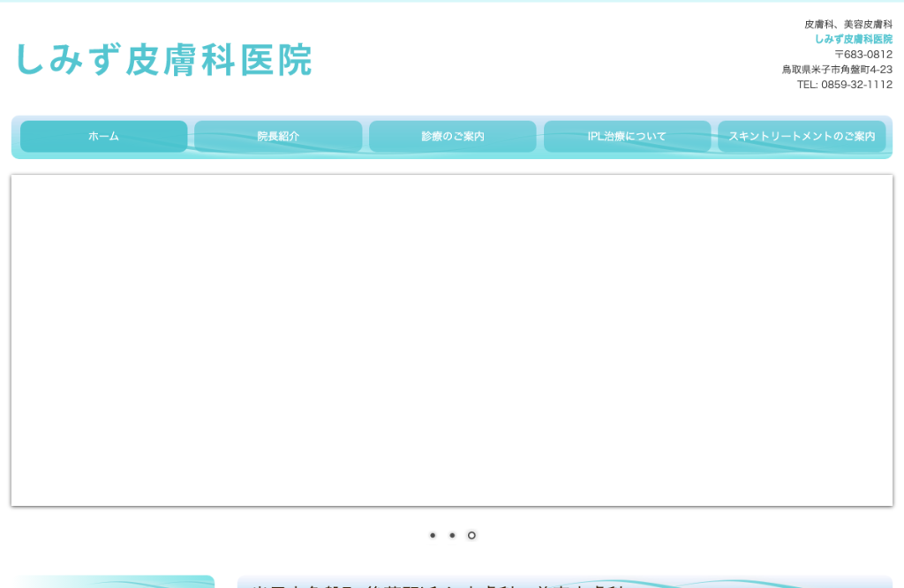Click the teal sidebar panel header at bottom left

coord(113,581)
